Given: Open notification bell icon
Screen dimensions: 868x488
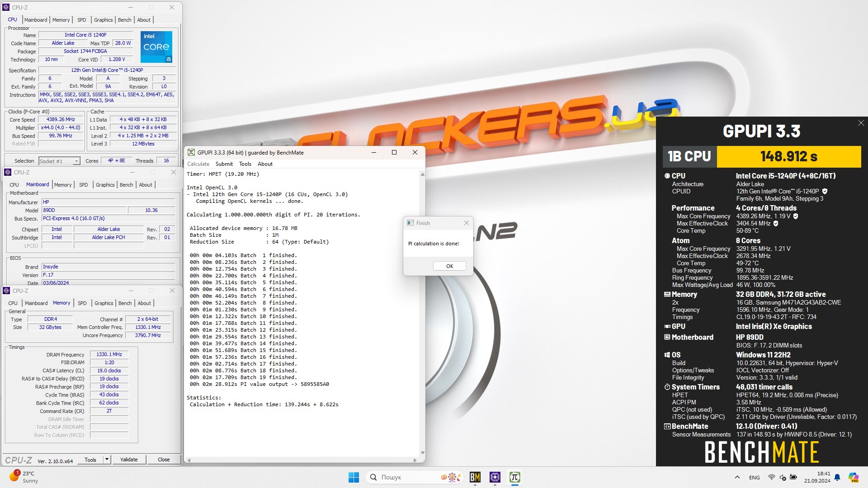Looking at the screenshot, I should 837,477.
